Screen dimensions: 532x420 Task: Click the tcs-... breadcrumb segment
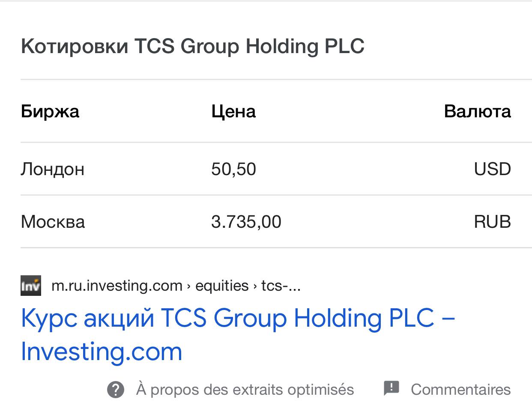point(281,286)
